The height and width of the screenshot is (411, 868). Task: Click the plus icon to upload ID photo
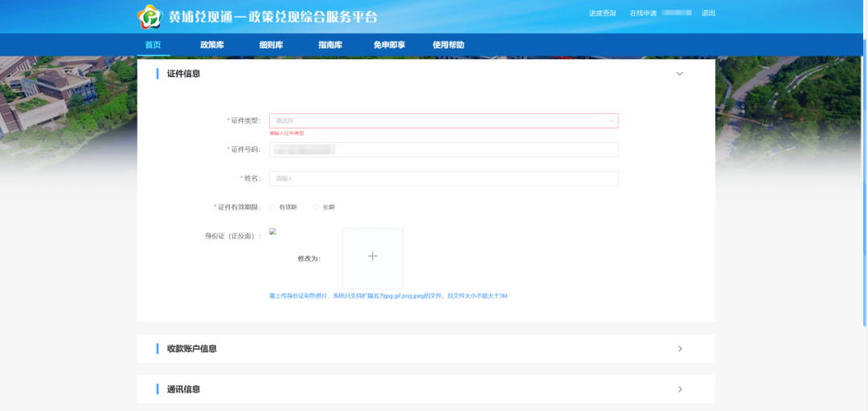pyautogui.click(x=373, y=256)
